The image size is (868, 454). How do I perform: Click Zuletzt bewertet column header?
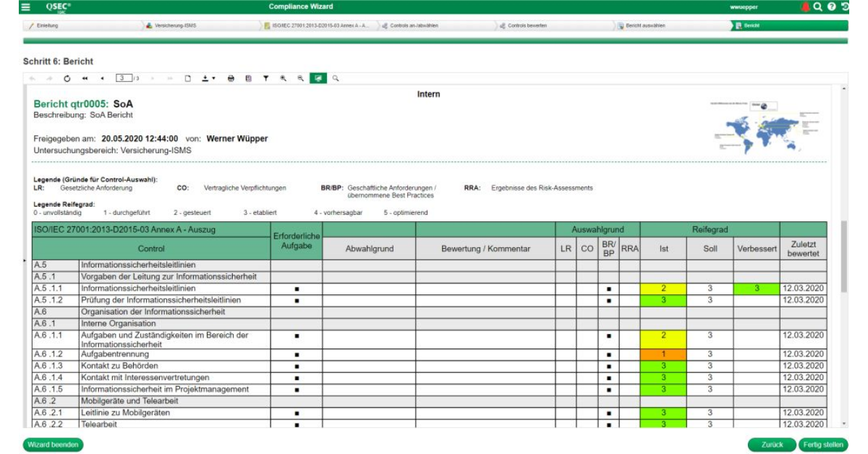[x=802, y=249]
